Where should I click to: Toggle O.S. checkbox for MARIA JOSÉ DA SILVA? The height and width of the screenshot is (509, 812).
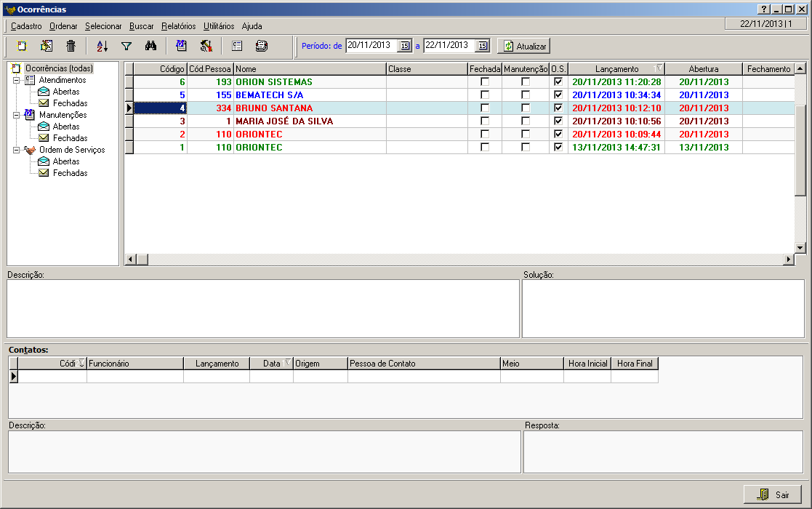click(558, 121)
